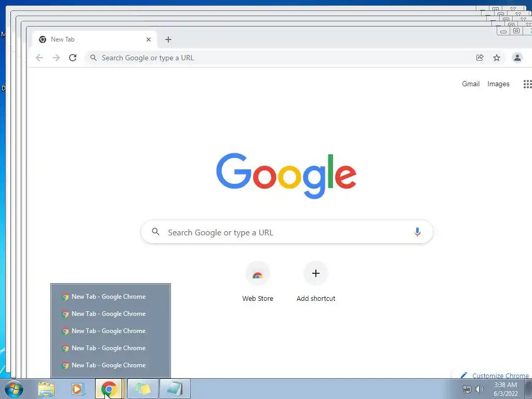Viewport: 532px width, 399px height.
Task: Click the Add shortcut plus icon
Action: (x=315, y=273)
